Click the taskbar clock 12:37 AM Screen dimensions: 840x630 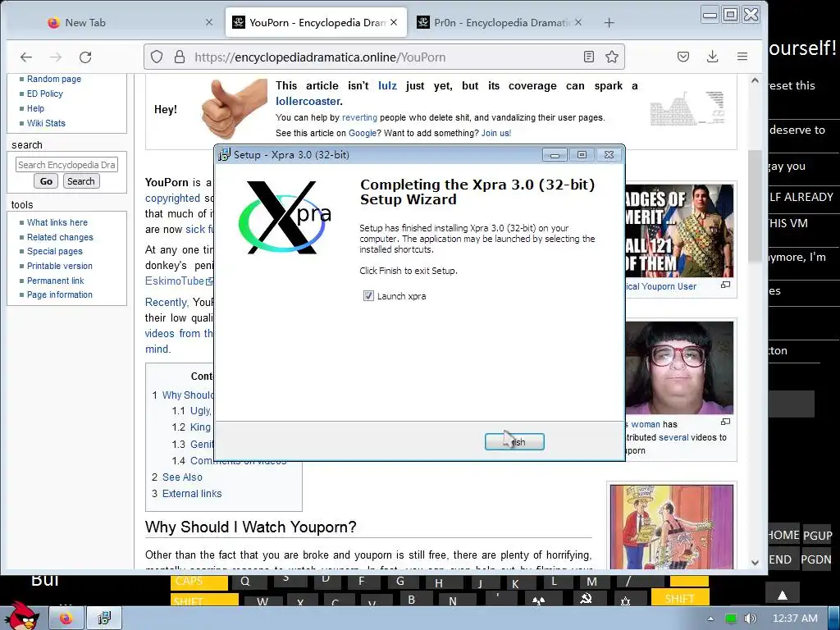point(795,619)
